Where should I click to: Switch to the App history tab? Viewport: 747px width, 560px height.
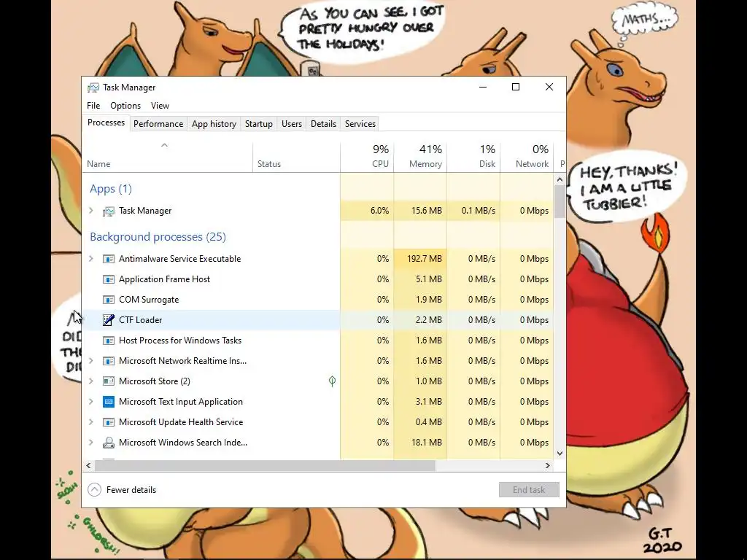point(214,124)
